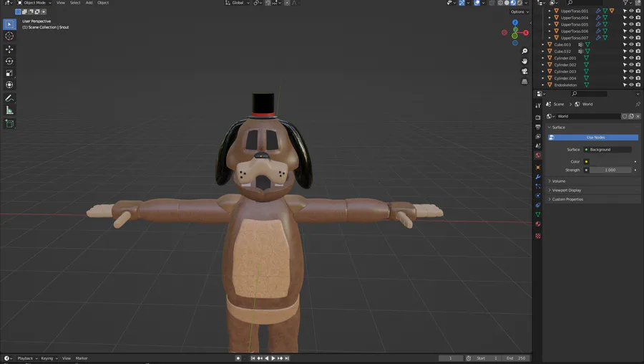The height and width of the screenshot is (364, 644).
Task: Open the Object Data mesh tab
Action: (x=538, y=214)
